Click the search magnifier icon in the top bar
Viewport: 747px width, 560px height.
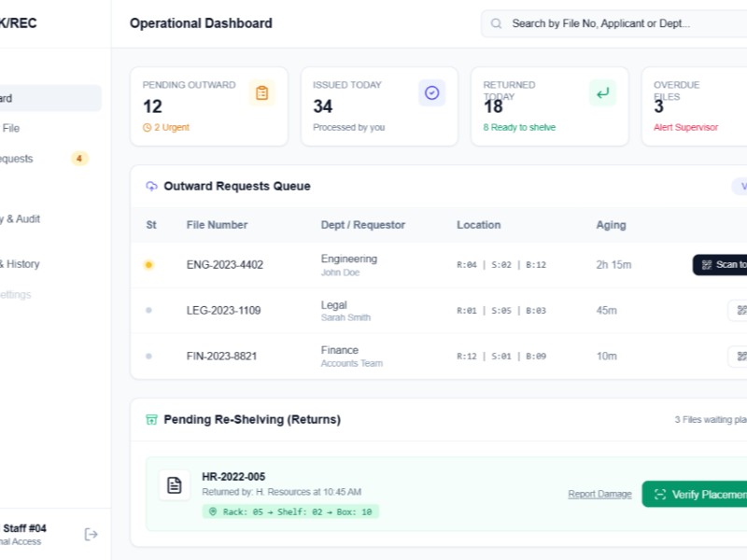496,23
